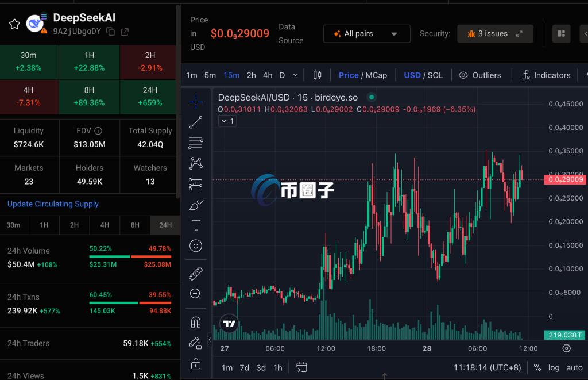Select the 2H stats tab

coord(74,225)
